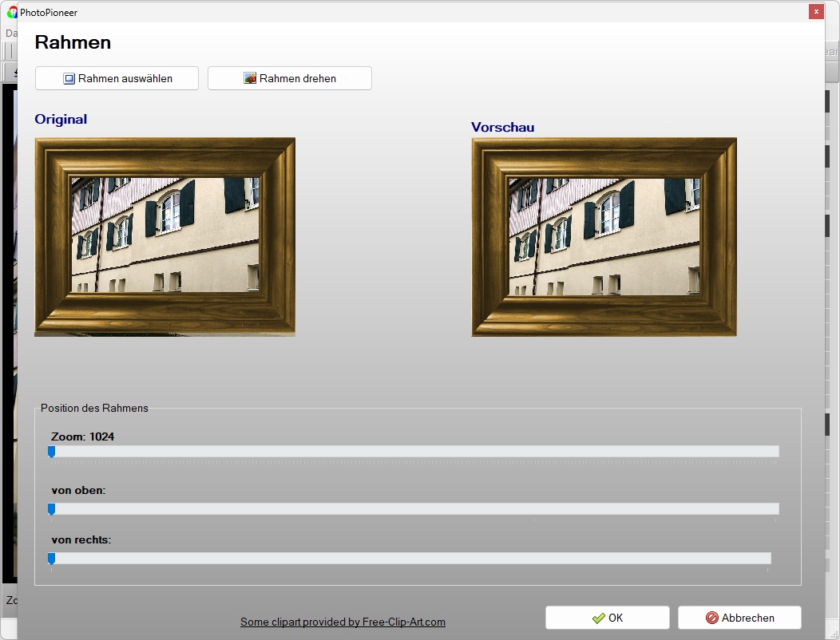Click the 'Position des Rahmens' group label
840x640 pixels.
pyautogui.click(x=94, y=408)
